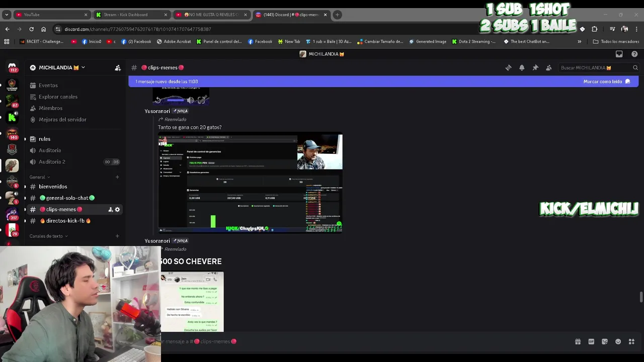Image resolution: width=644 pixels, height=362 pixels.
Task: Open the threads icon in channel header
Action: (508, 67)
